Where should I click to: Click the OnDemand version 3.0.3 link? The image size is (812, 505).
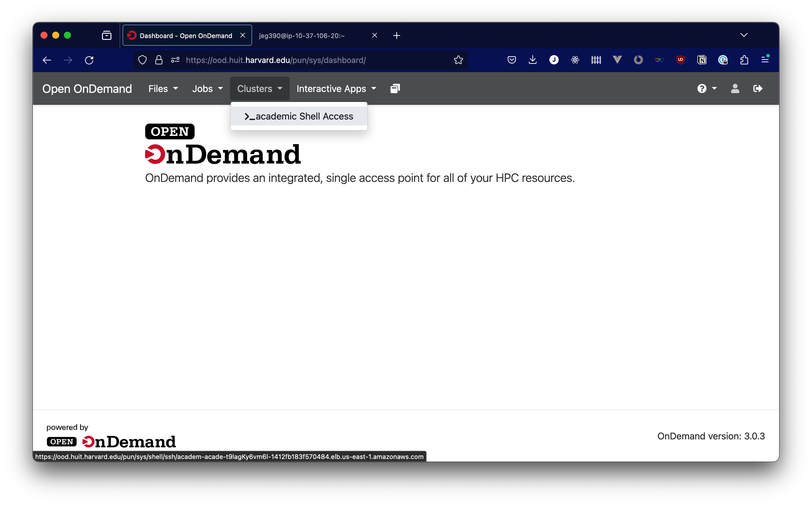[710, 435]
